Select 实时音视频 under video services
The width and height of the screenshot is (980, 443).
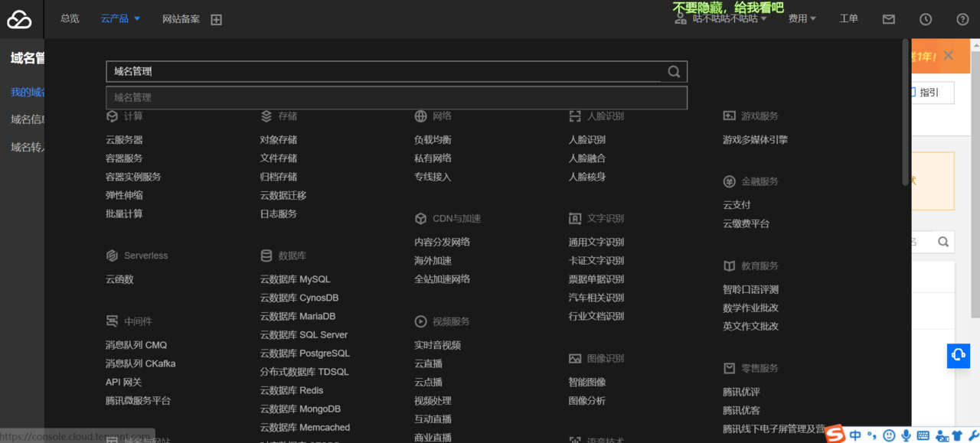438,345
